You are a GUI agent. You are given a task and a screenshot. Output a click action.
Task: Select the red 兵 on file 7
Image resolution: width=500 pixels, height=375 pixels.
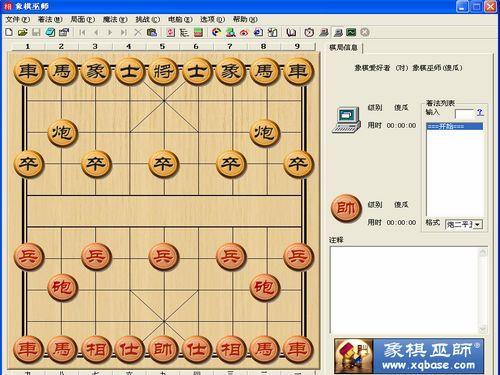click(x=231, y=256)
